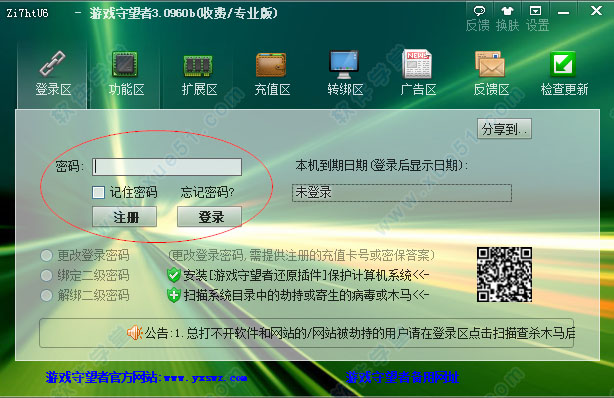Open the 功能区 chip icon
614x398 pixels.
pyautogui.click(x=125, y=64)
